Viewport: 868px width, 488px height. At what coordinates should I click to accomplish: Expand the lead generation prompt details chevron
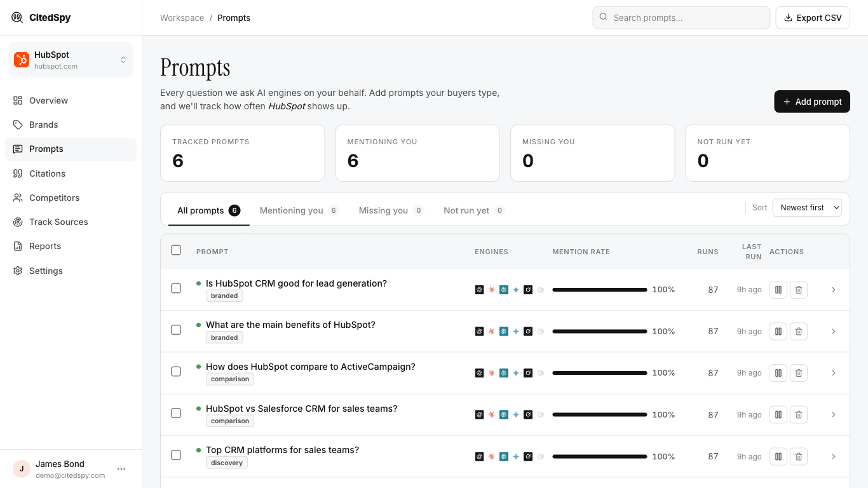(834, 290)
